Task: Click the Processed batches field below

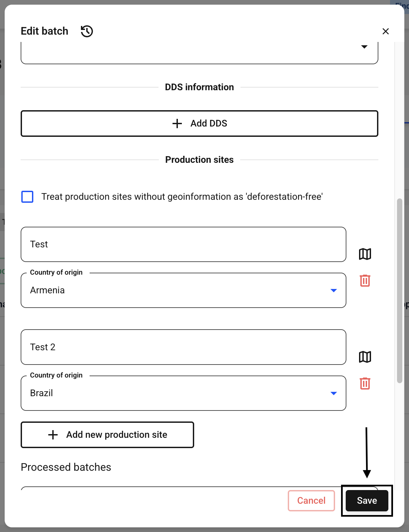Action: (200, 488)
